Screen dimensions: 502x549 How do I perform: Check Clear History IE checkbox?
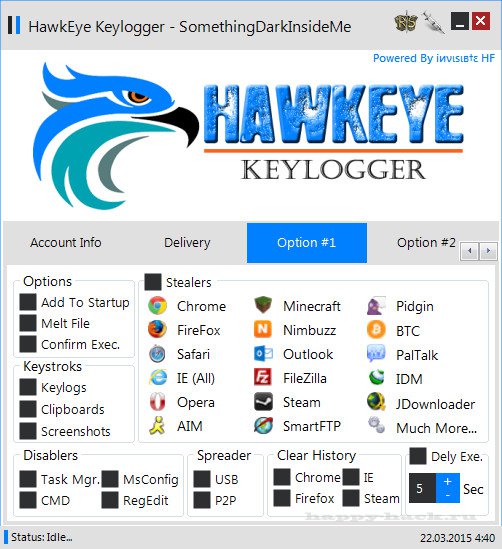(351, 477)
